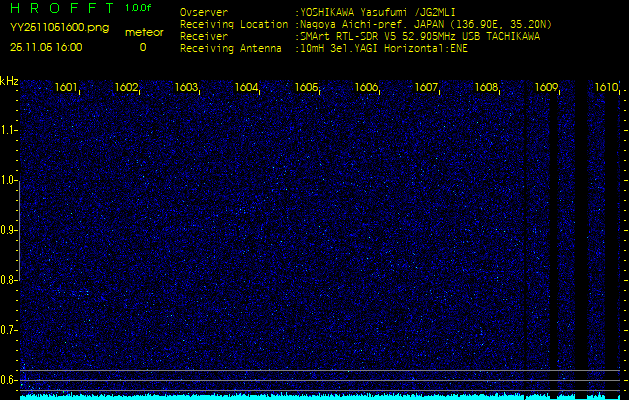
Task: Select the 1610 time marker
Action: [606, 88]
